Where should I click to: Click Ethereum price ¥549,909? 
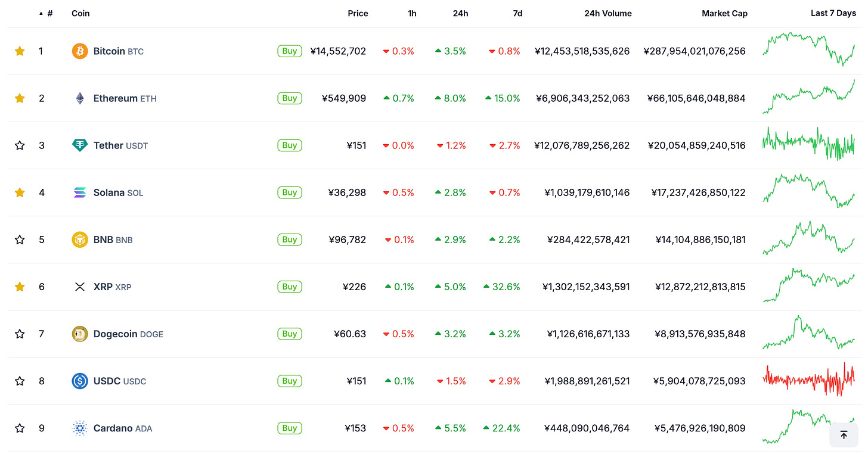pos(343,98)
